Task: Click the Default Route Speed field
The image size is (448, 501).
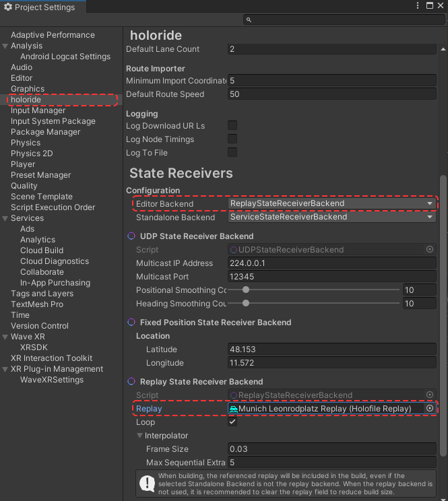Action: [x=332, y=94]
